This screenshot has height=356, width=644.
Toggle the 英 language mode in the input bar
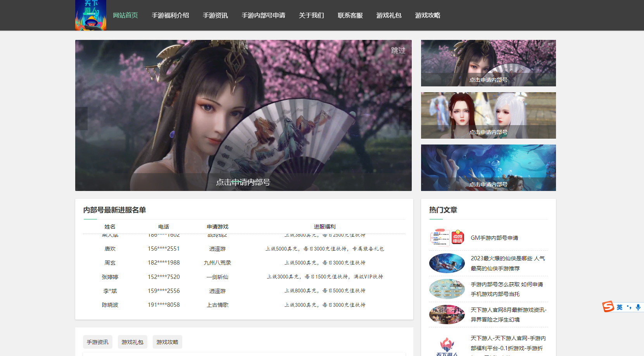coord(620,307)
